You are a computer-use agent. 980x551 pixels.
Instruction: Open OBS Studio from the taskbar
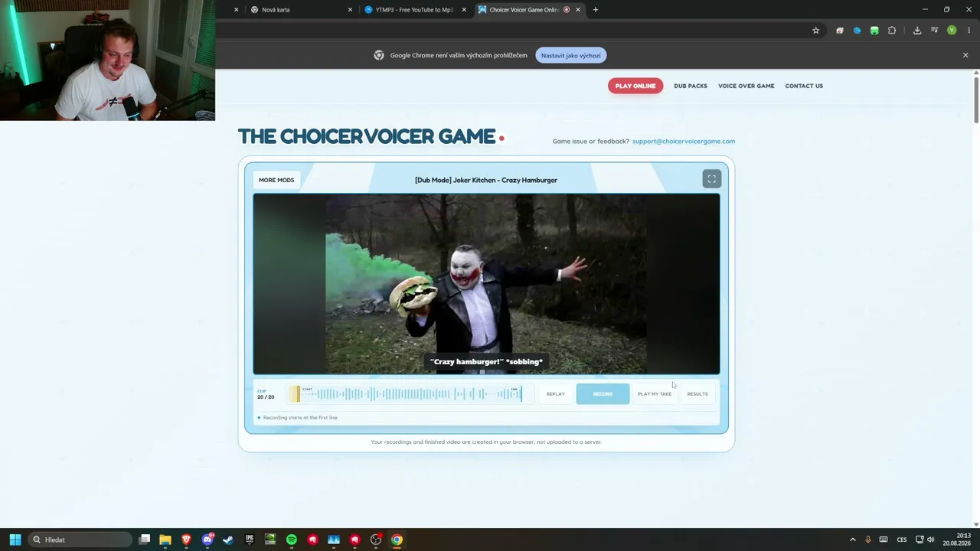tap(376, 540)
